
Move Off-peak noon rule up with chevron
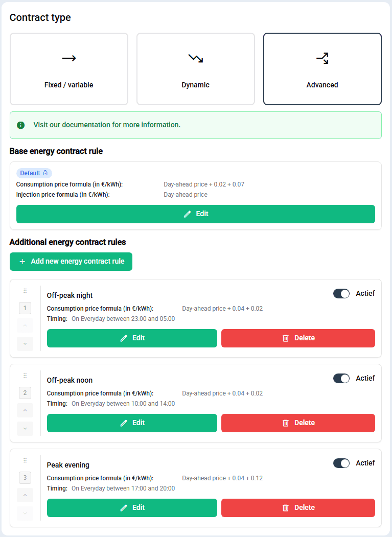tap(25, 410)
